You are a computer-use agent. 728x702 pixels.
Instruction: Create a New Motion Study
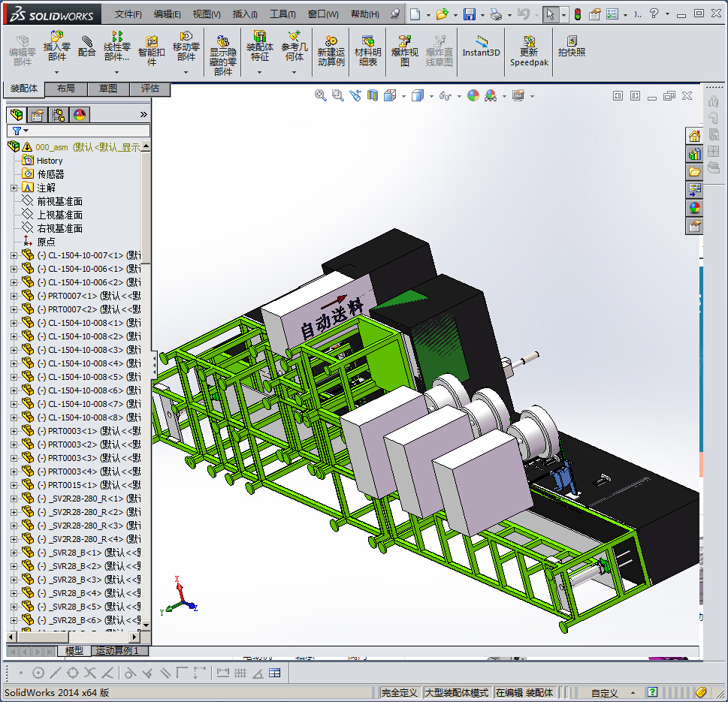[331, 51]
